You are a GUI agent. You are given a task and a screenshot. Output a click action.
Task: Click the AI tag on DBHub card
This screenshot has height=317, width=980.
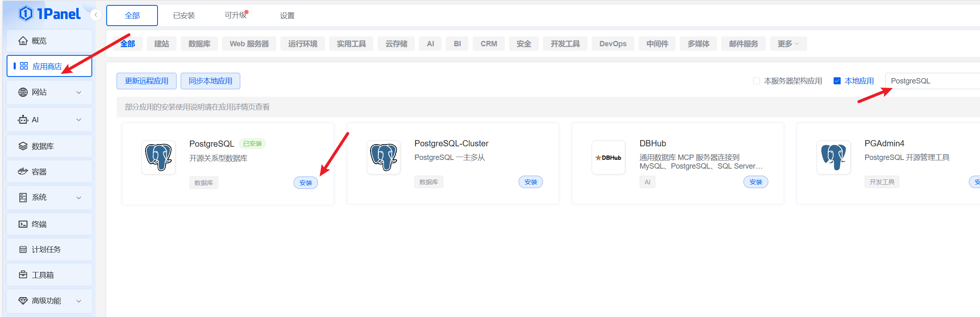click(x=647, y=182)
